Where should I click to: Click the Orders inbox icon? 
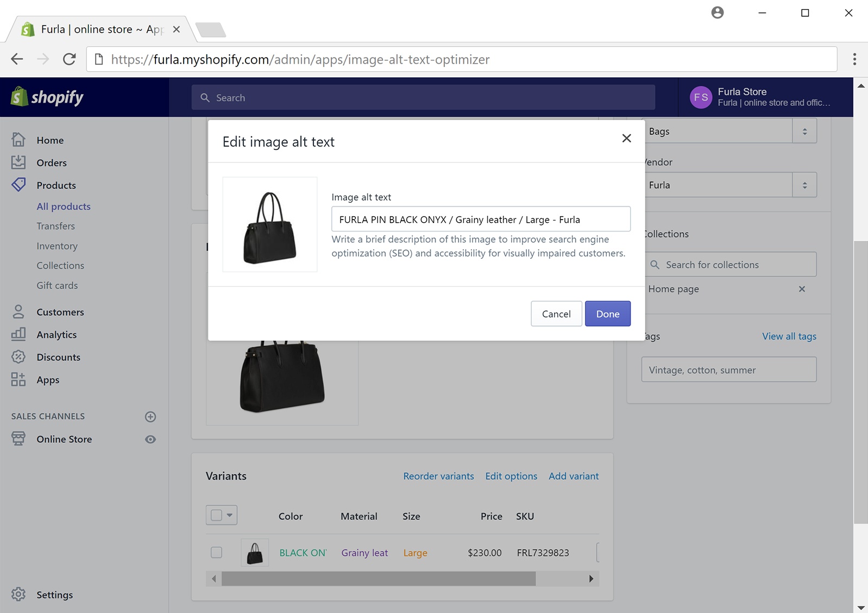18,162
